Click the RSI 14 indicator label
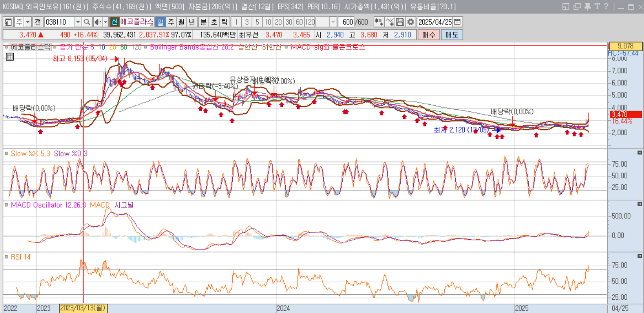The height and width of the screenshot is (313, 644). point(21,257)
